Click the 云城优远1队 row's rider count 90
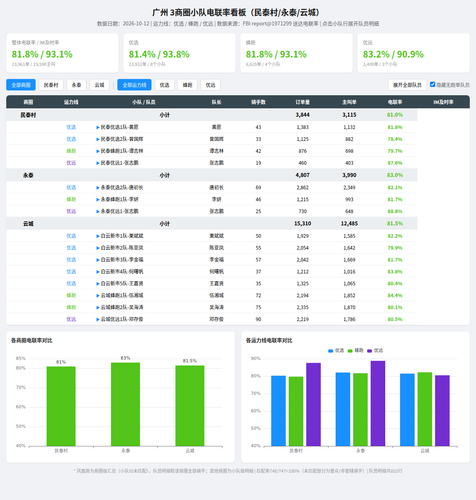 [x=258, y=319]
